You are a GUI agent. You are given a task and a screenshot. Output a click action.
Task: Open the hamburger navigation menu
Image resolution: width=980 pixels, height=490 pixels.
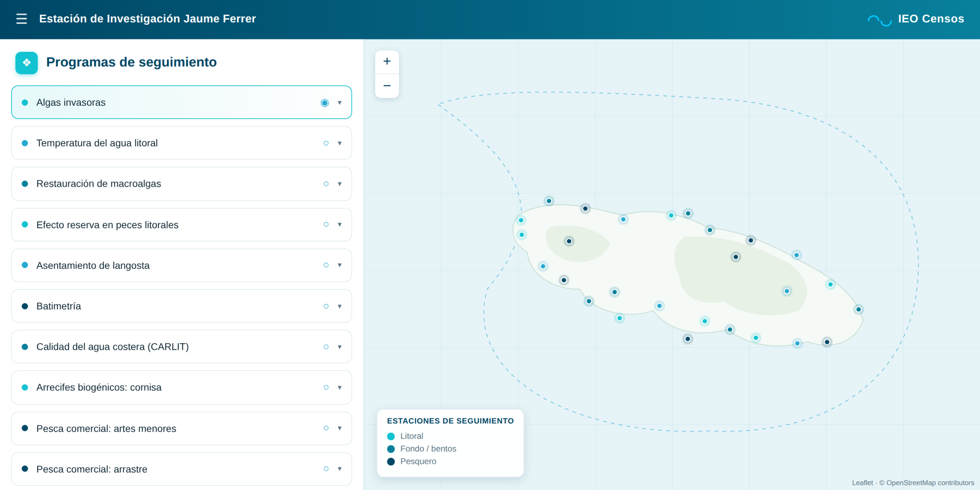pos(21,19)
